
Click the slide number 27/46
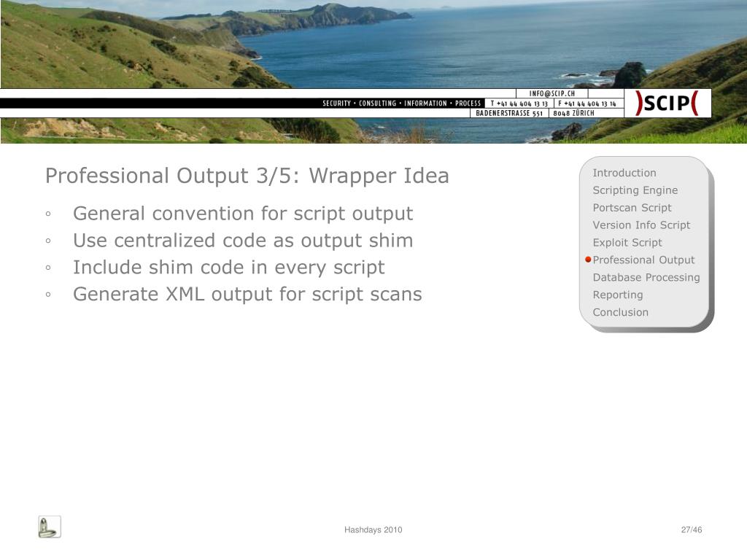[x=692, y=529]
